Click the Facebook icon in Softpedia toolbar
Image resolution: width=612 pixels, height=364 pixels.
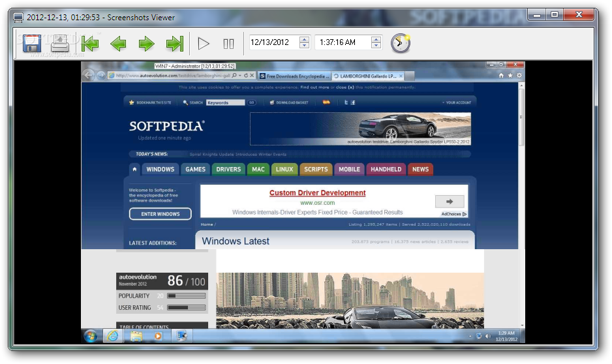pyautogui.click(x=353, y=102)
